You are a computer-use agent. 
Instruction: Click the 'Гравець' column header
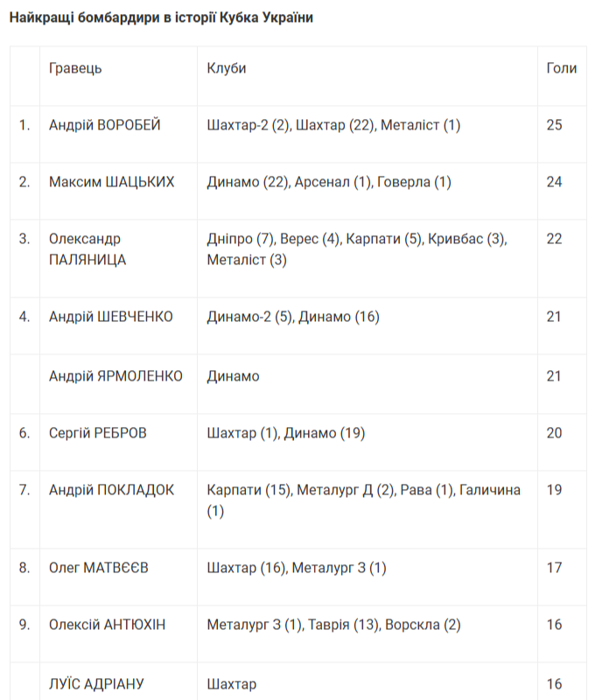pyautogui.click(x=76, y=68)
